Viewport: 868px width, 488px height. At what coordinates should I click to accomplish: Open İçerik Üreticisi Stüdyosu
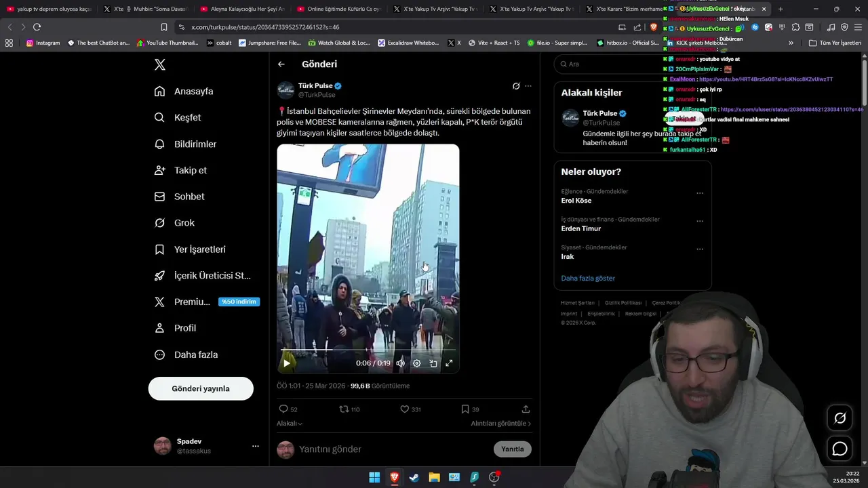point(203,276)
